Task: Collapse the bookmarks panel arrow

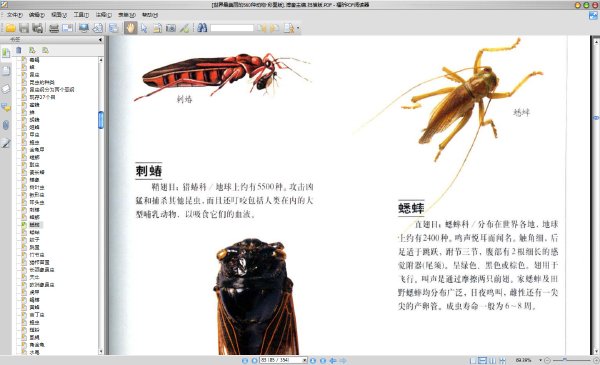Action: (x=100, y=39)
